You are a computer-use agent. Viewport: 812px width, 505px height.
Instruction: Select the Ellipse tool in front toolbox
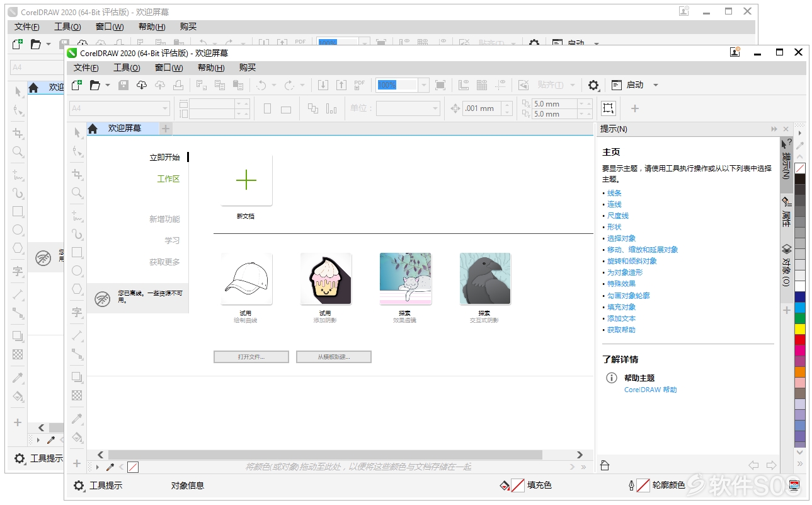tap(77, 270)
